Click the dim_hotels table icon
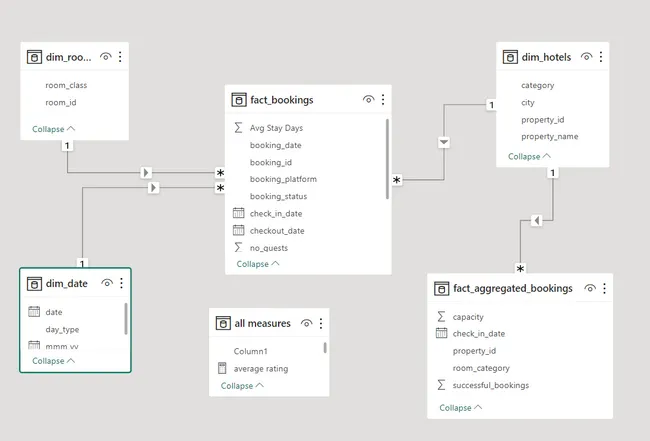 (510, 57)
